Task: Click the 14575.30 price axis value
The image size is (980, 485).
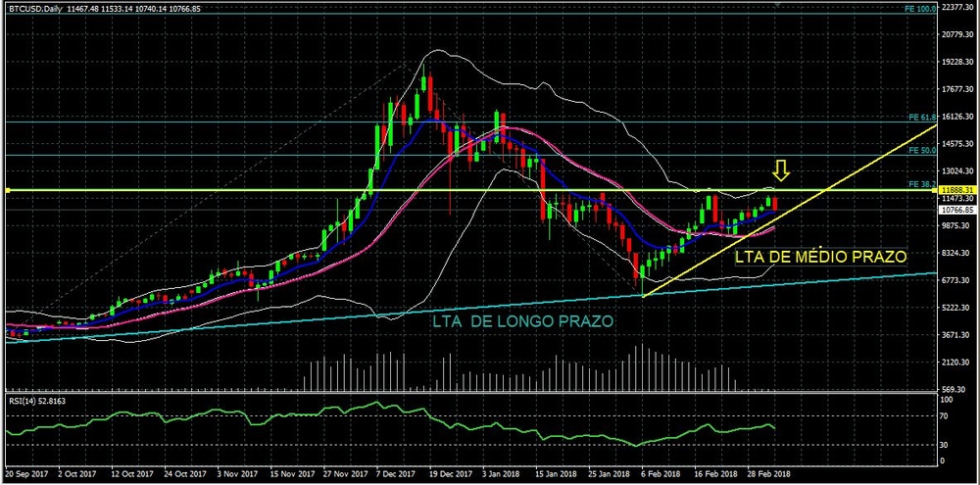Action: 958,144
